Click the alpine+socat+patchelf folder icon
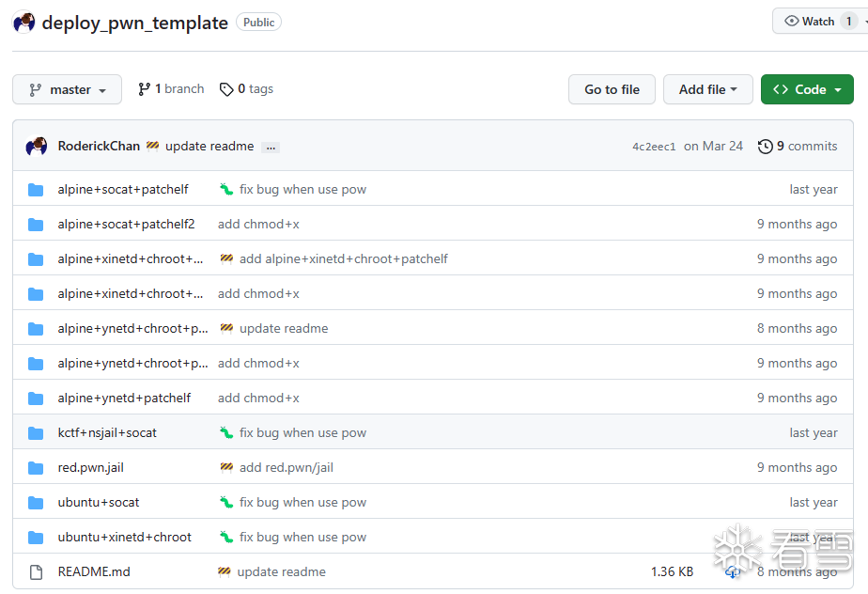The width and height of the screenshot is (868, 594). pyautogui.click(x=36, y=190)
